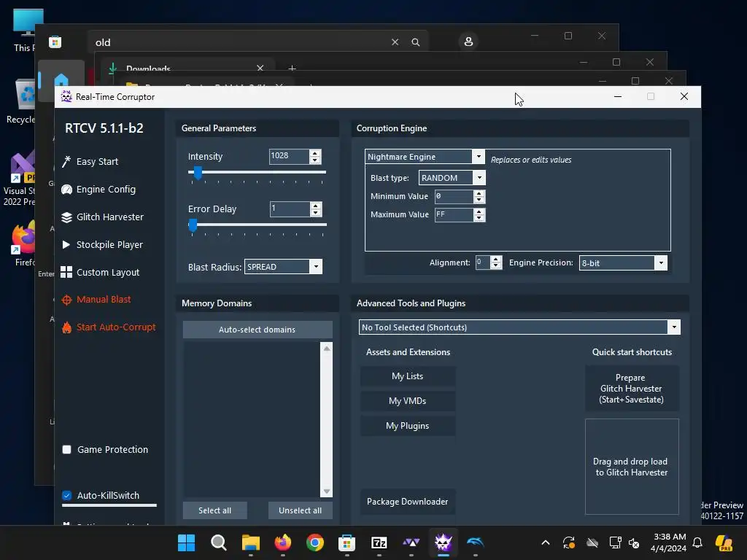The height and width of the screenshot is (560, 747).
Task: Clear the Store search text with X
Action: [x=395, y=42]
